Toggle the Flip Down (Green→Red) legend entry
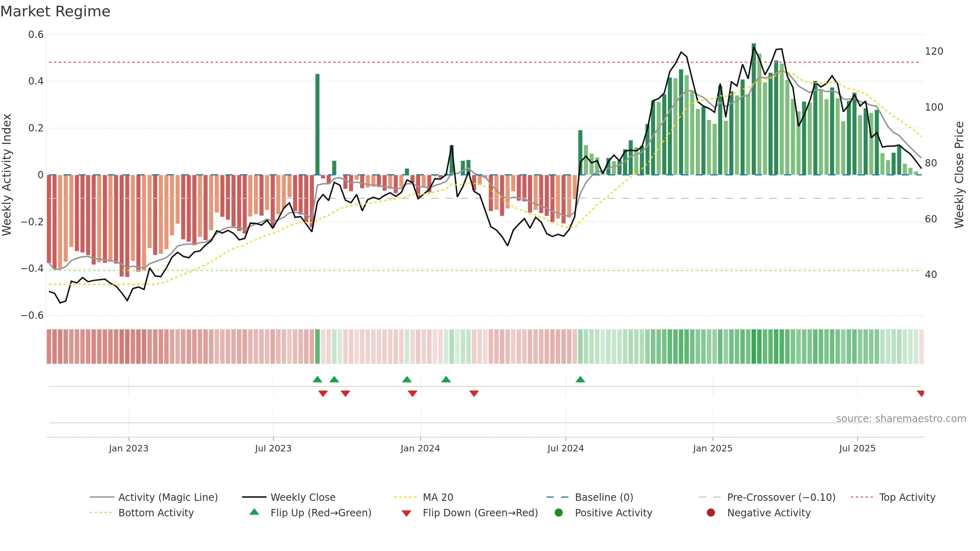 tap(470, 513)
